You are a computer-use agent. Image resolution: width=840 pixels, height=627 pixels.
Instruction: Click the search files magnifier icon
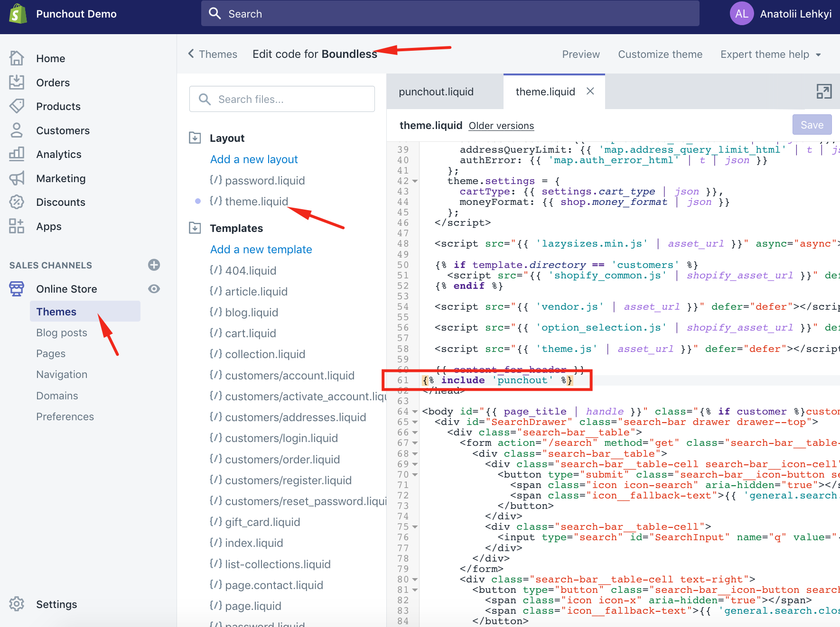205,99
